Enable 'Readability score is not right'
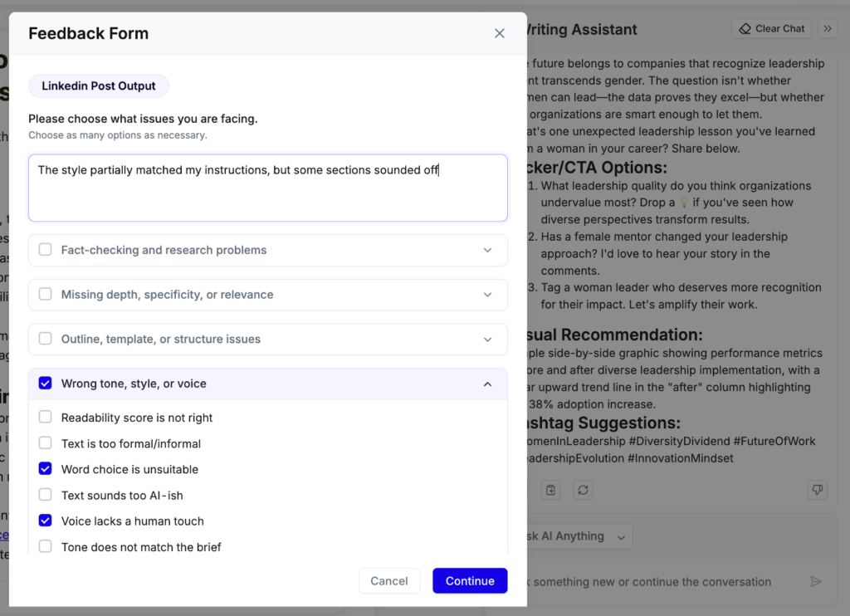Viewport: 850px width, 616px height. 45,418
